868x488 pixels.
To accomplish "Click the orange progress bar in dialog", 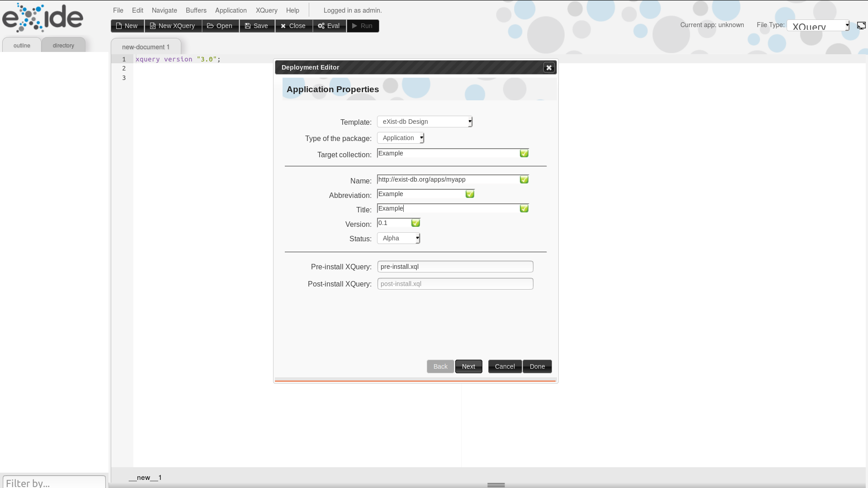I will [x=415, y=381].
